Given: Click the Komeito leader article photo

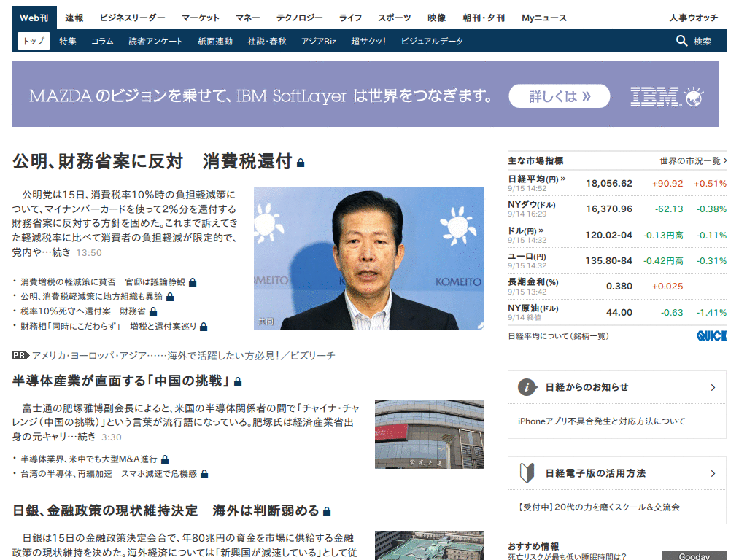Looking at the screenshot, I should click(368, 258).
